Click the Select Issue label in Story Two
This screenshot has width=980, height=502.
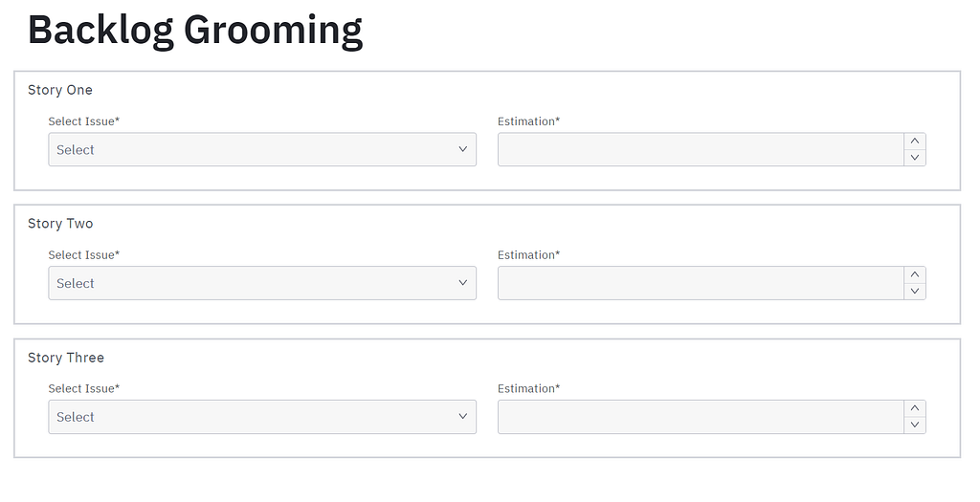[84, 254]
